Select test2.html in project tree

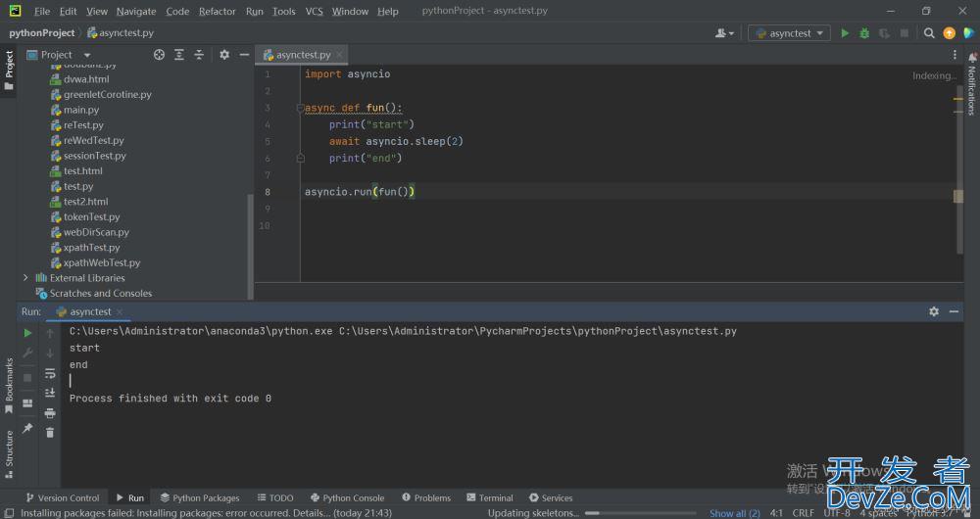85,202
